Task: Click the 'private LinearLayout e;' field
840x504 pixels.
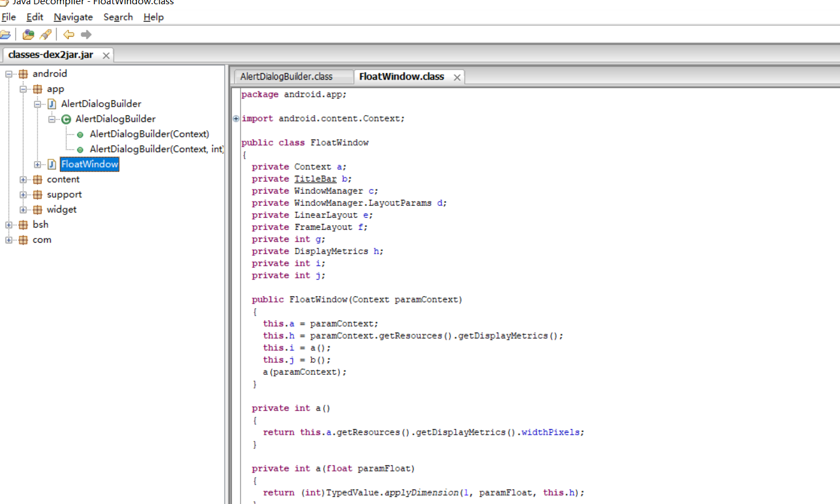Action: click(313, 215)
